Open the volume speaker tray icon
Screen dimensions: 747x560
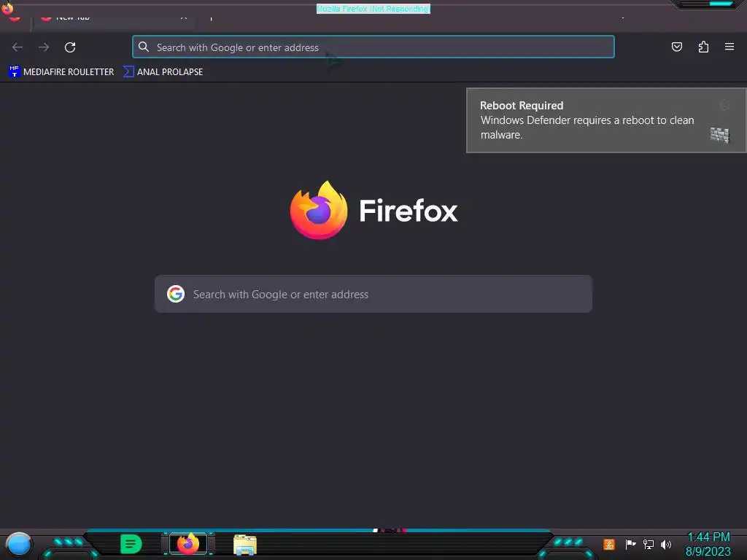pyautogui.click(x=666, y=544)
